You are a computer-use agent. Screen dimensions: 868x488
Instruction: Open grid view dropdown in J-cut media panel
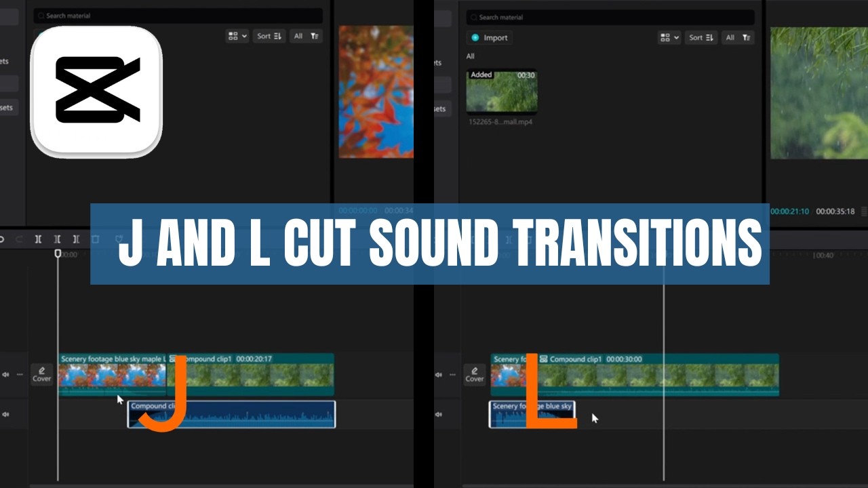click(x=237, y=36)
